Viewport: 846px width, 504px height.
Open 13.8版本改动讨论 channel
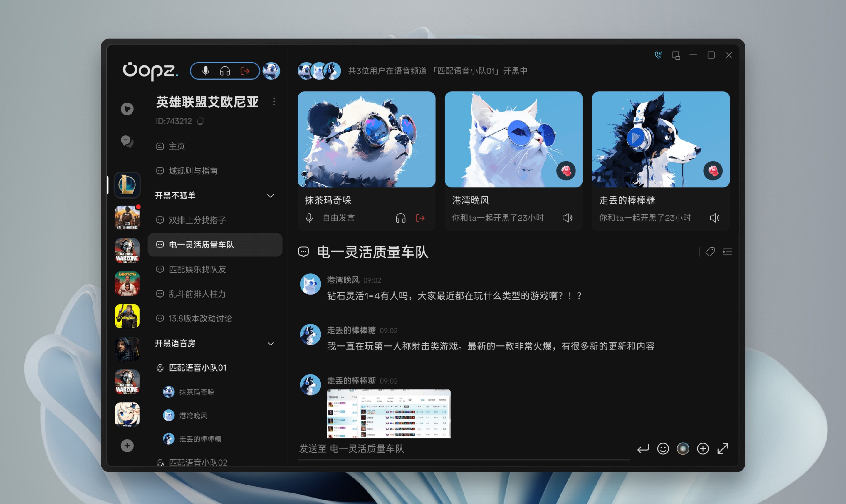[x=215, y=318]
